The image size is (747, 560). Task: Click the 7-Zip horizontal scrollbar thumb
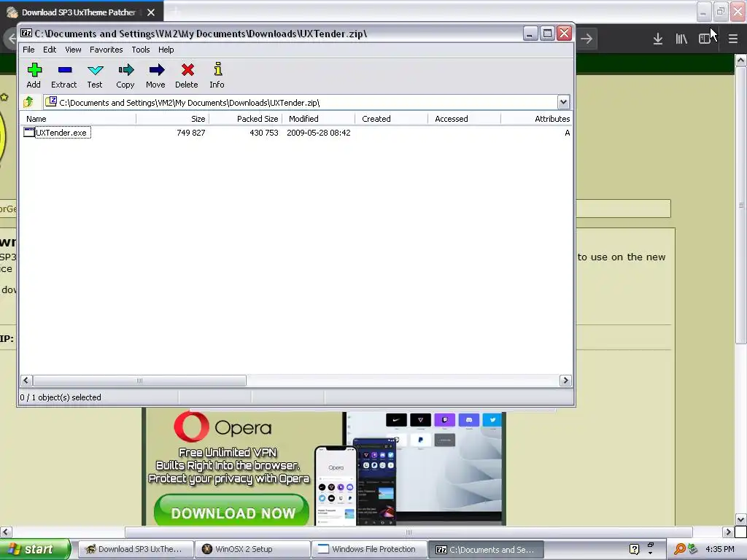click(x=139, y=381)
